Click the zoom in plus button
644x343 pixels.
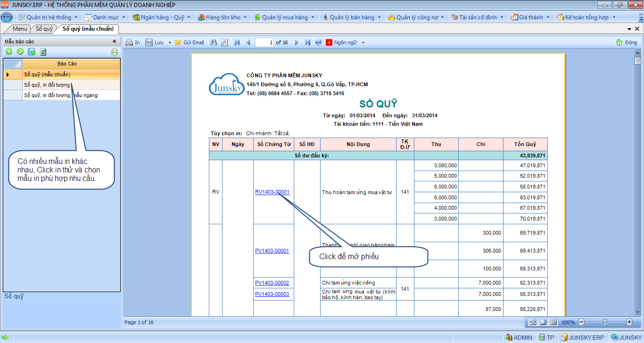pyautogui.click(x=629, y=322)
